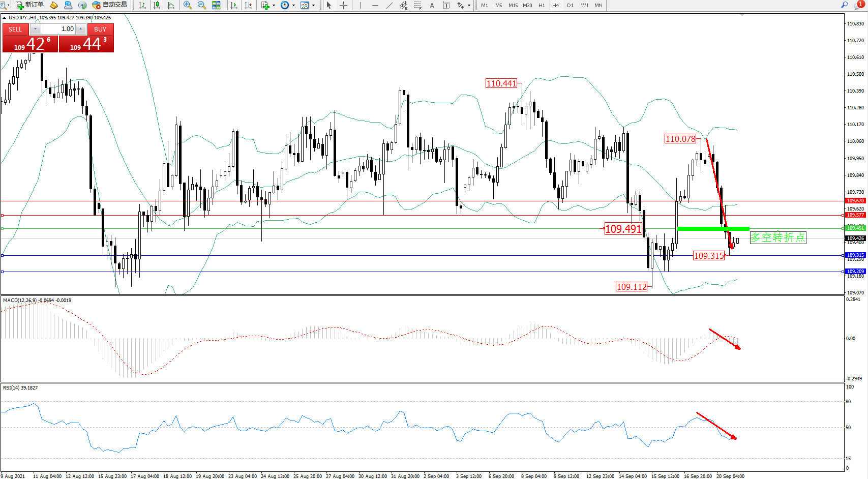Select the crosshair tool

pyautogui.click(x=344, y=5)
